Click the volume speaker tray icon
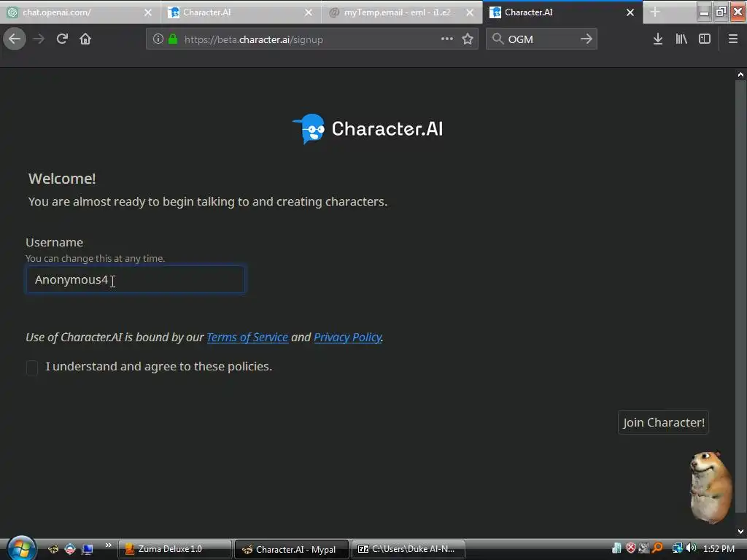The height and width of the screenshot is (560, 747). pos(692,548)
